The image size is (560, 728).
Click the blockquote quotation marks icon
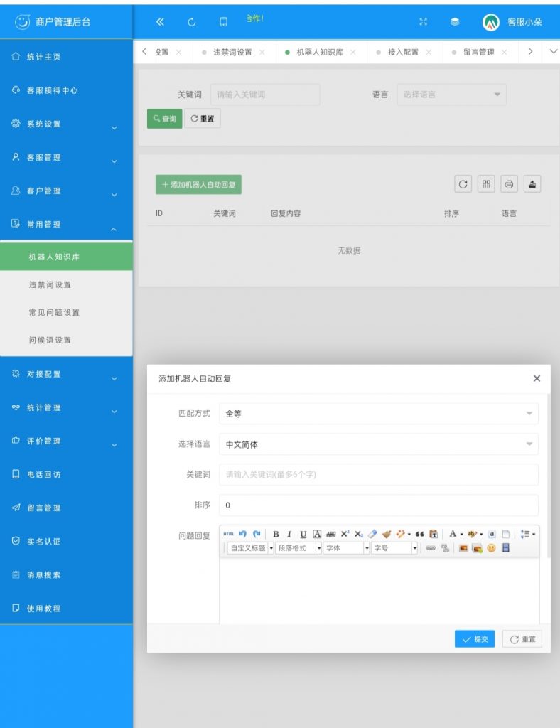point(420,535)
